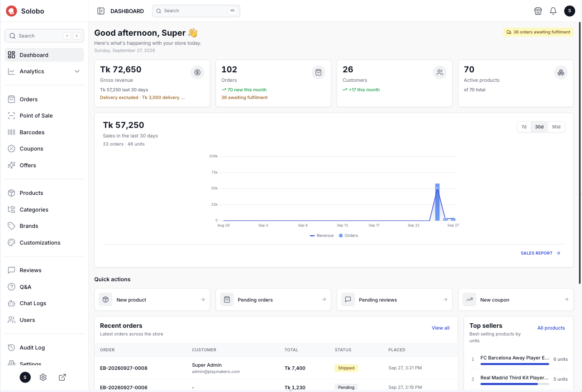This screenshot has width=582, height=392.
Task: Open the notifications bell
Action: 553,11
